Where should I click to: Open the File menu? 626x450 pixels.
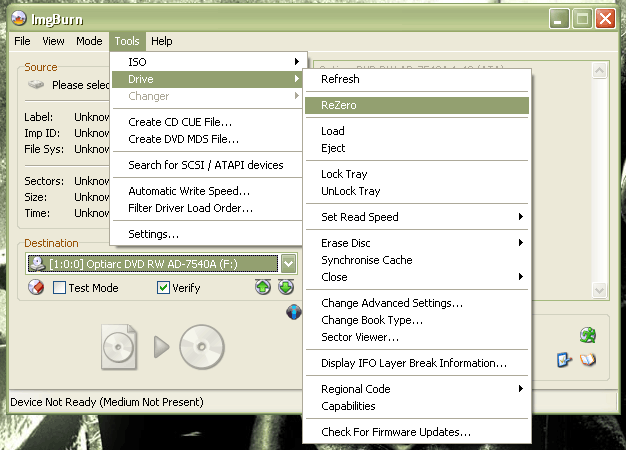click(x=22, y=41)
